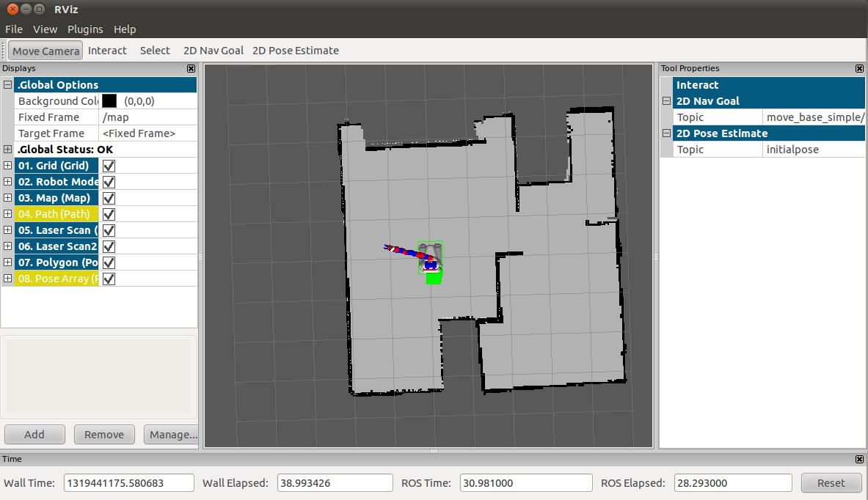Click the ROS Time value field

tap(525, 483)
